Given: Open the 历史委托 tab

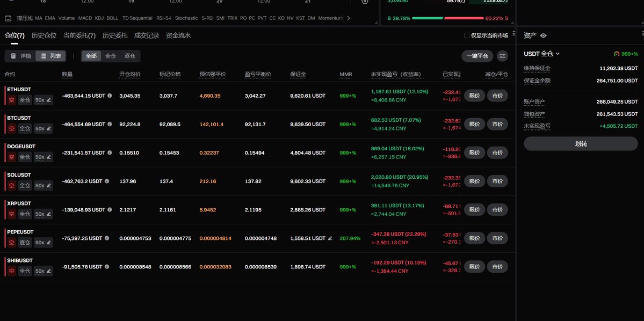Looking at the screenshot, I should pos(115,36).
